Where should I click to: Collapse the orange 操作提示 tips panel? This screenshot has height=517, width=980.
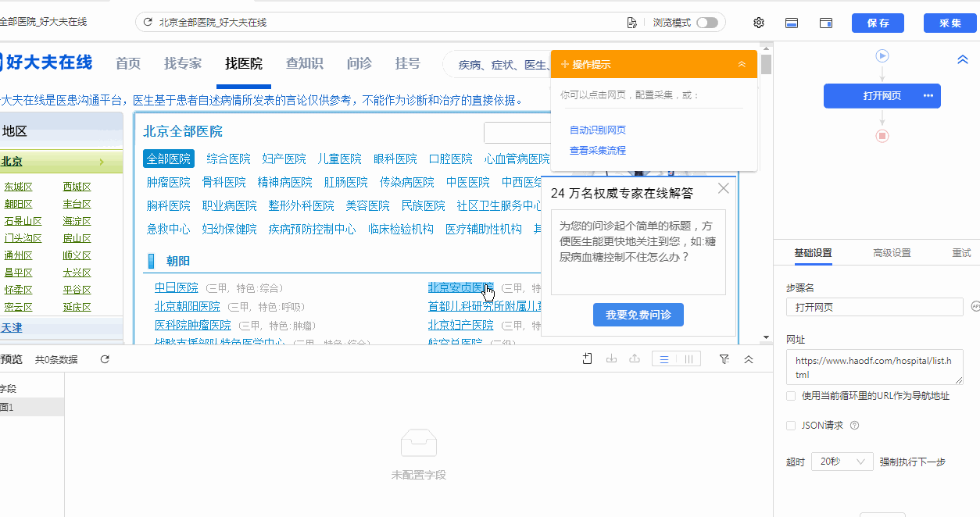pyautogui.click(x=742, y=64)
